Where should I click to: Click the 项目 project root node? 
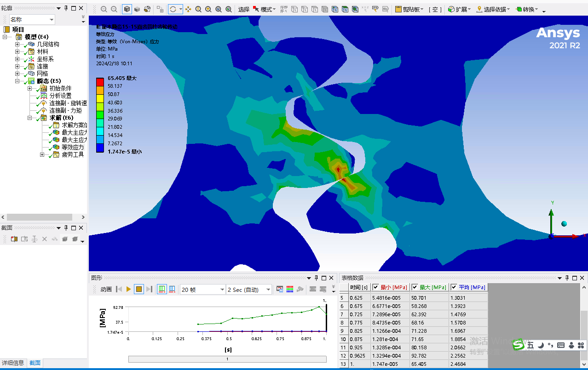[17, 29]
